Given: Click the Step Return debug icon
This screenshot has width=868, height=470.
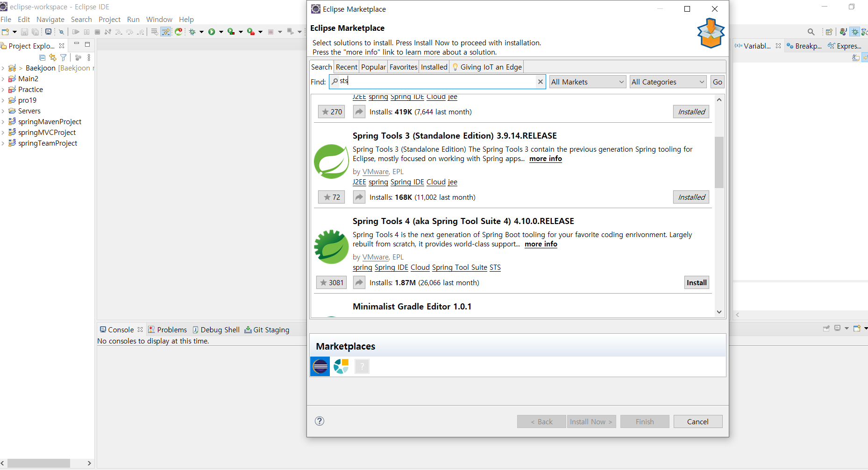Looking at the screenshot, I should point(141,32).
